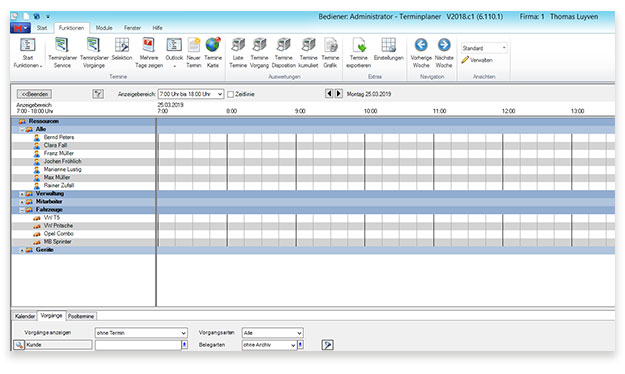The width and height of the screenshot is (625, 374).
Task: Open the Termine Disposition report
Action: click(283, 53)
